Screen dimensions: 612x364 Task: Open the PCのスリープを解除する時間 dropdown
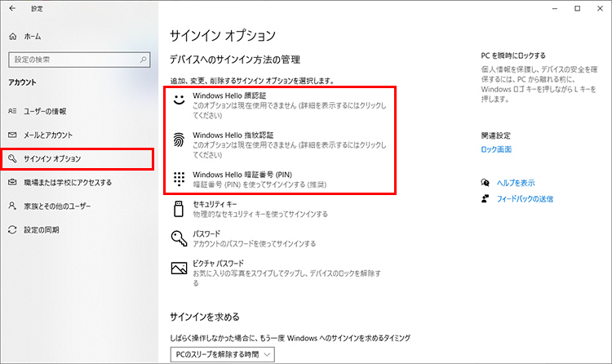[223, 353]
